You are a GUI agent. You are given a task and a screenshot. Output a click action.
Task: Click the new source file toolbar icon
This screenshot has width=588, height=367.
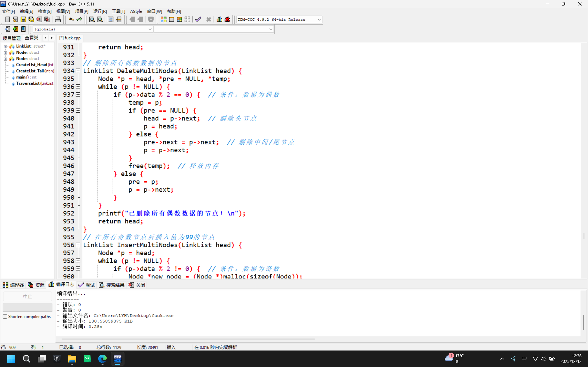pos(7,19)
